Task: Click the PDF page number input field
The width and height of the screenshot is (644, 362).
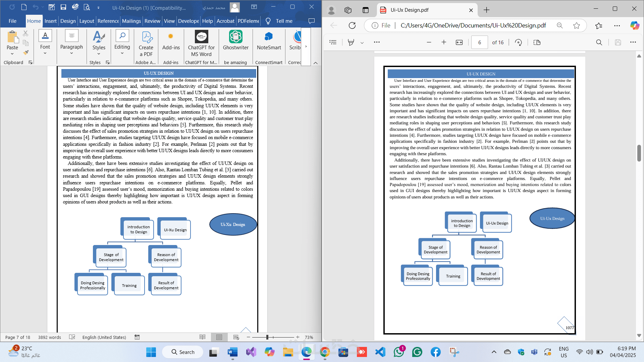Action: (479, 42)
